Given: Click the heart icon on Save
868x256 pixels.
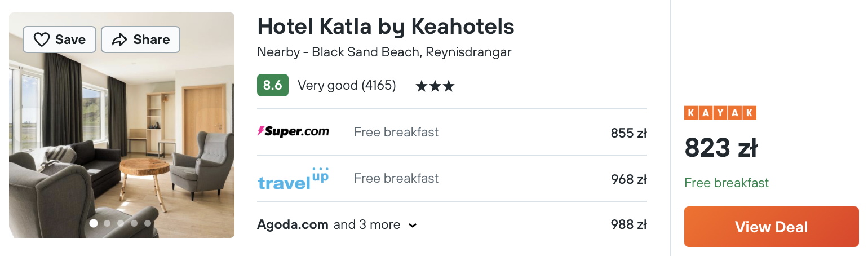Looking at the screenshot, I should tap(42, 39).
